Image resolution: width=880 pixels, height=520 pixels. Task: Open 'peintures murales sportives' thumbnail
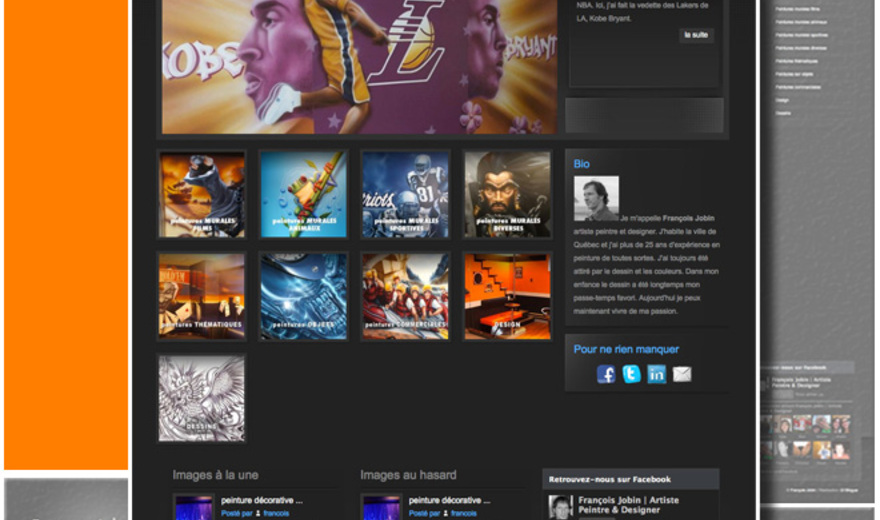405,195
